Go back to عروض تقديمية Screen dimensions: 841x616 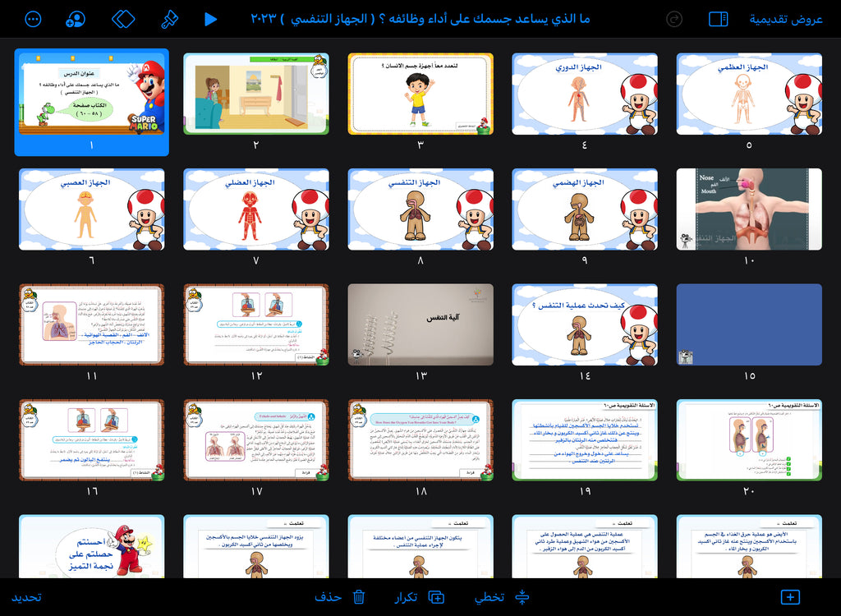[x=786, y=20]
